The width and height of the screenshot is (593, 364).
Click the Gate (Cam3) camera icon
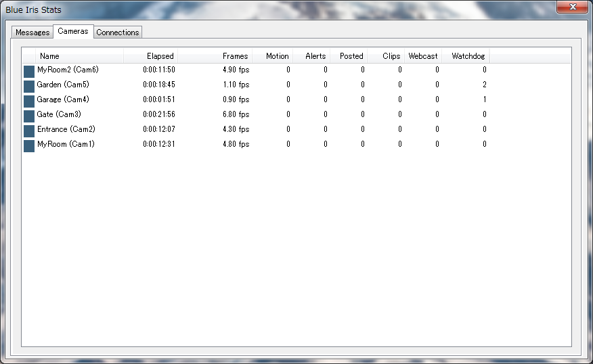pos(29,116)
